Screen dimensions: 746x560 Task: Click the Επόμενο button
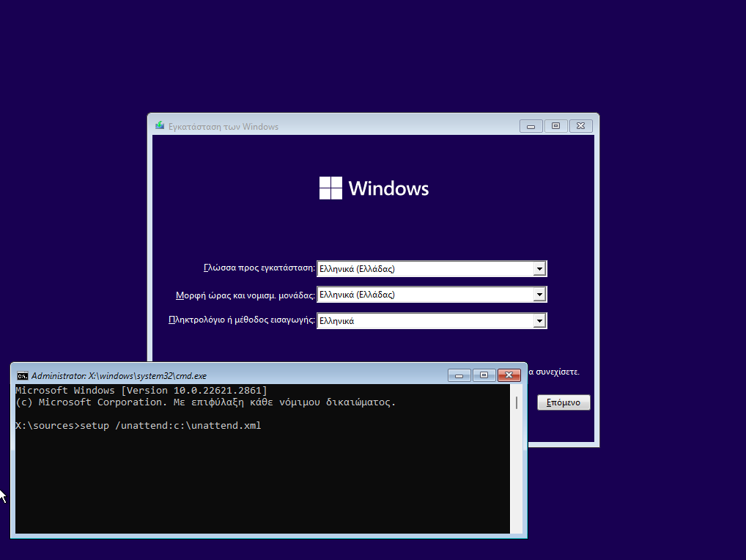(564, 402)
